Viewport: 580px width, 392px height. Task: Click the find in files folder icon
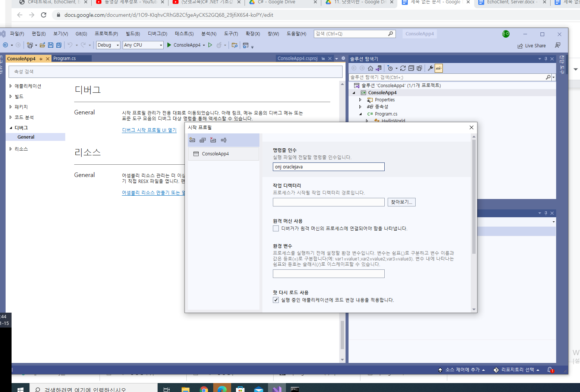coord(234,45)
